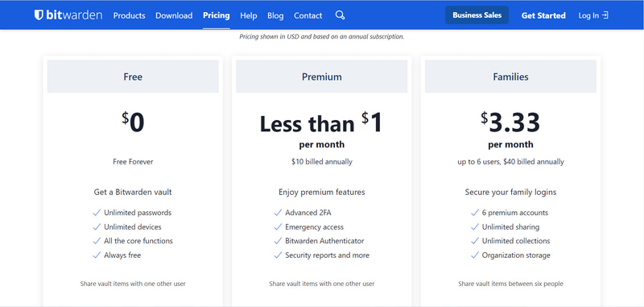
Task: Click 'Get a Bitwarden vault' heading
Action: 133,192
